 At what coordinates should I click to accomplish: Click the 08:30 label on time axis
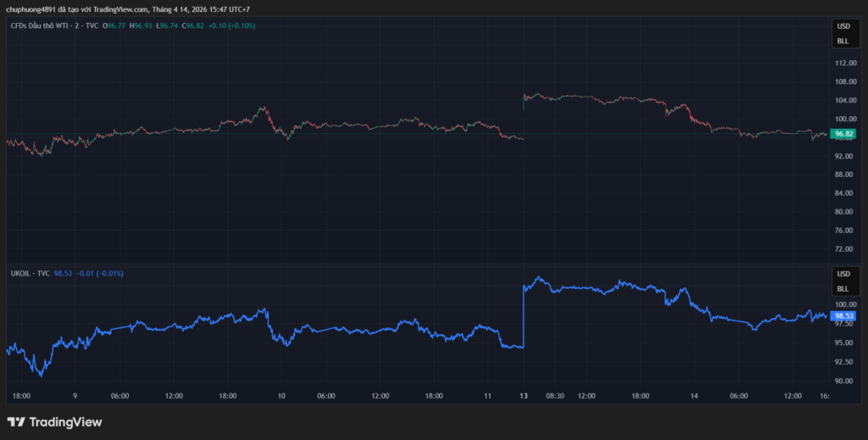pos(555,396)
